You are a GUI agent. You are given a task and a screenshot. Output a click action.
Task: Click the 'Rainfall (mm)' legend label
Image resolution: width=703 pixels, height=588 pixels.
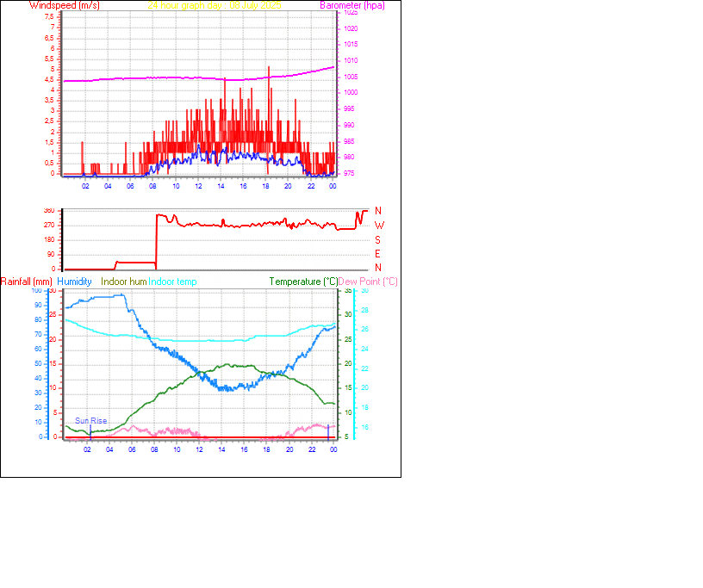coord(27,282)
